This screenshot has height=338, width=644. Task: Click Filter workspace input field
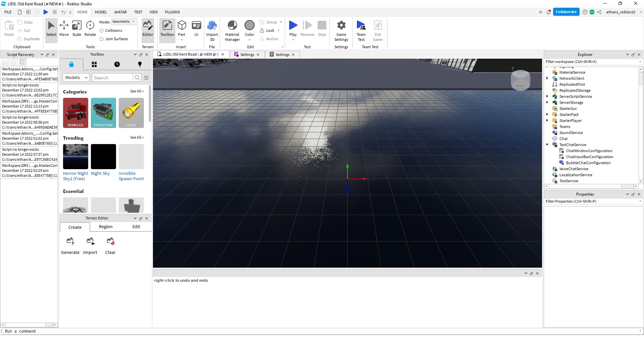pos(591,62)
